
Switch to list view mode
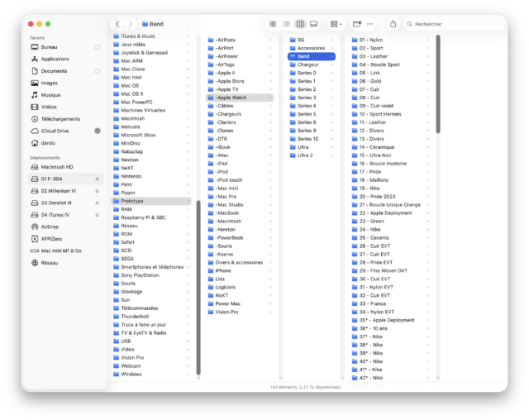pos(286,24)
